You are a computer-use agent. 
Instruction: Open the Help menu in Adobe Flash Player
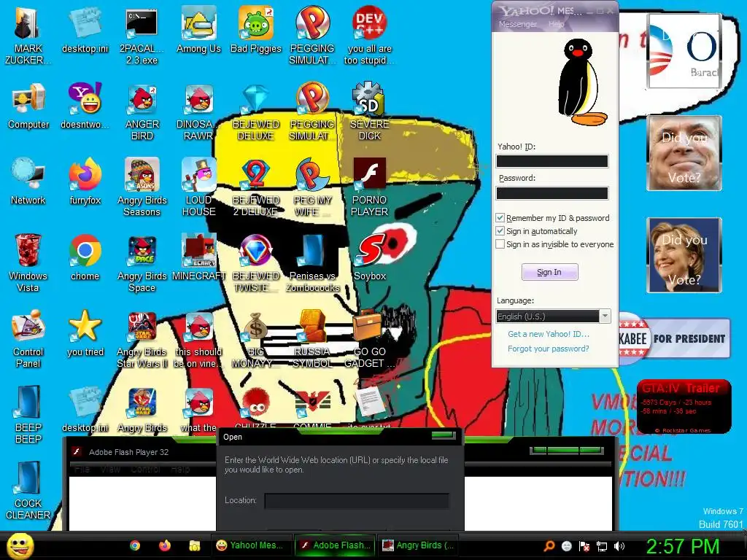coord(180,470)
